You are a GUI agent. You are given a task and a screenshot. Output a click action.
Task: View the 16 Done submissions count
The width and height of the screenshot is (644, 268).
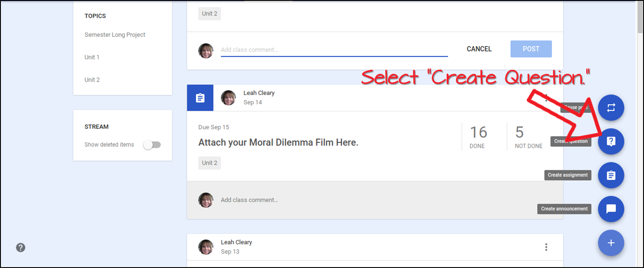pos(478,137)
